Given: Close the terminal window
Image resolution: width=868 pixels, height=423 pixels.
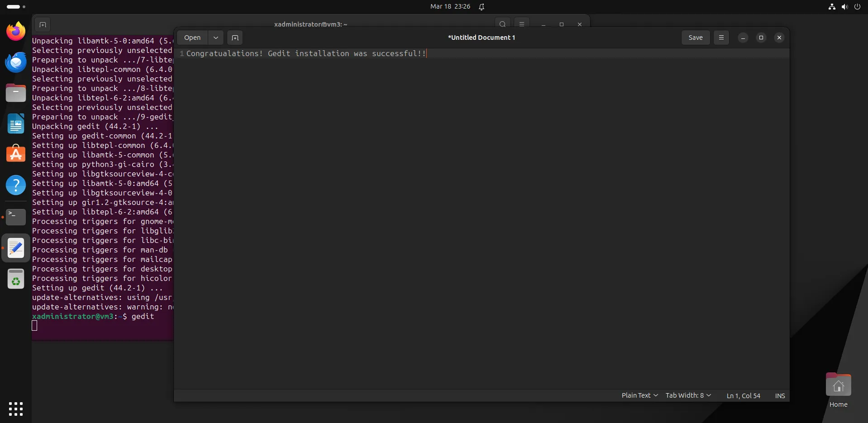Looking at the screenshot, I should pos(580,24).
